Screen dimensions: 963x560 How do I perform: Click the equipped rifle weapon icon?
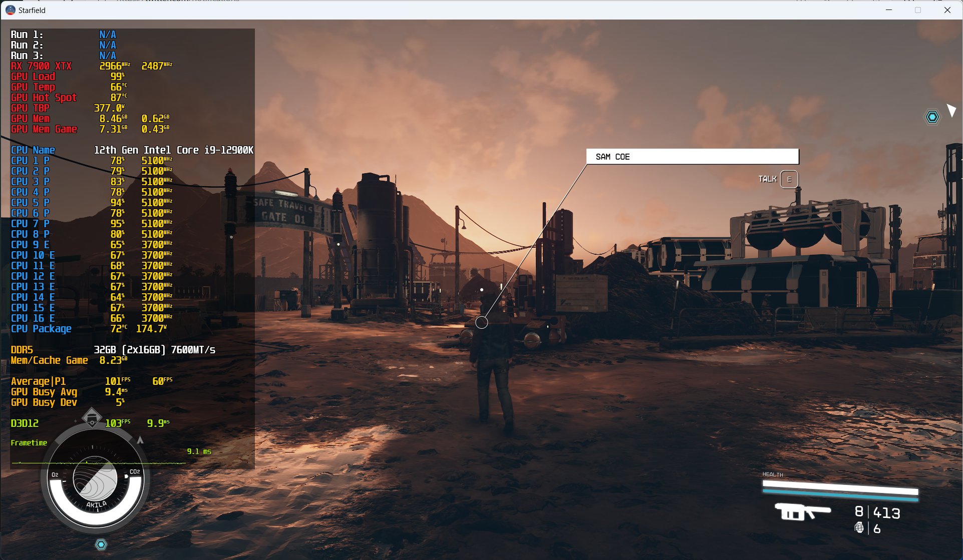coord(802,511)
